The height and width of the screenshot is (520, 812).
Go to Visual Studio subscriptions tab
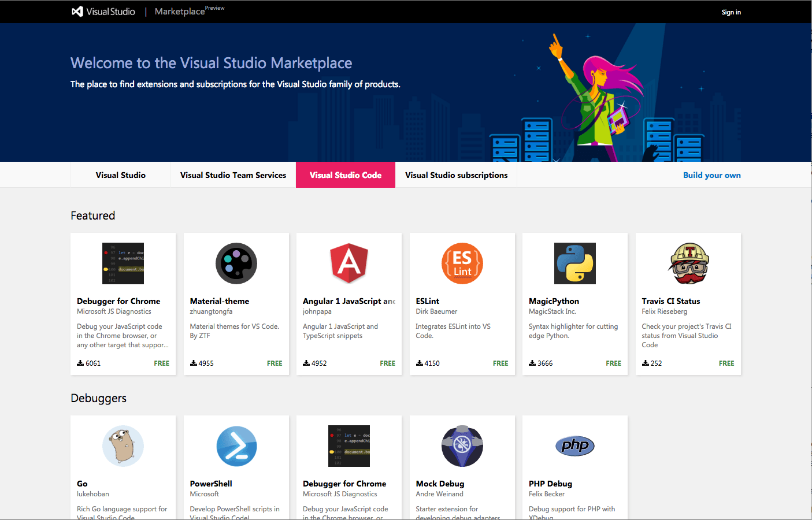pos(456,175)
